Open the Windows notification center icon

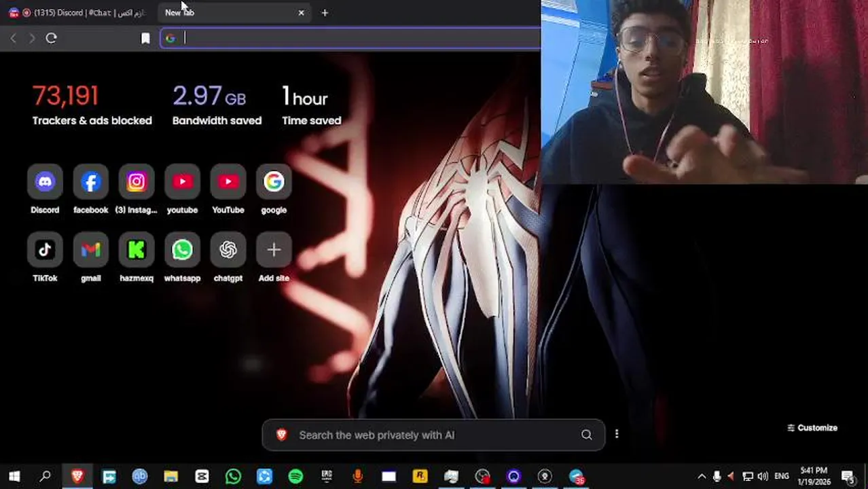click(x=848, y=477)
